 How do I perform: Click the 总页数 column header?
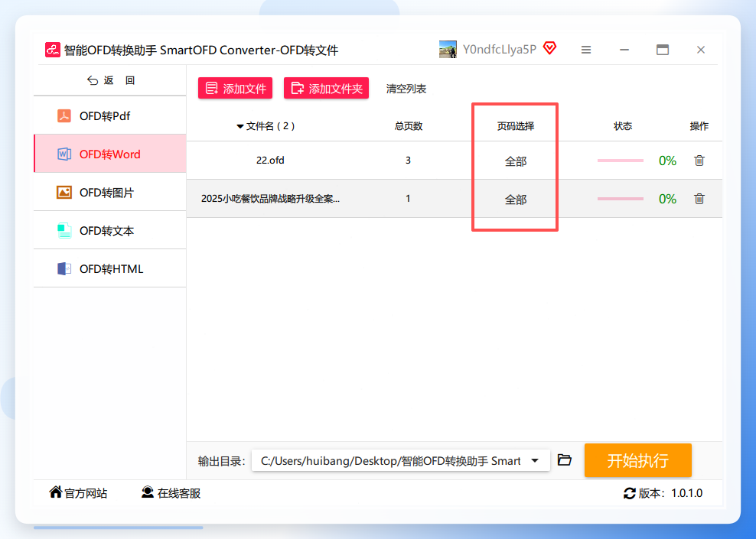pos(409,126)
